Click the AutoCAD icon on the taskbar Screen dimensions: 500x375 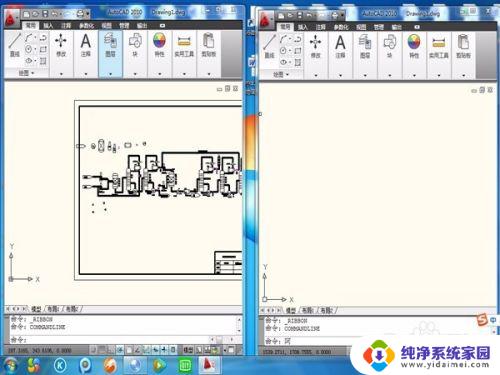tap(209, 365)
